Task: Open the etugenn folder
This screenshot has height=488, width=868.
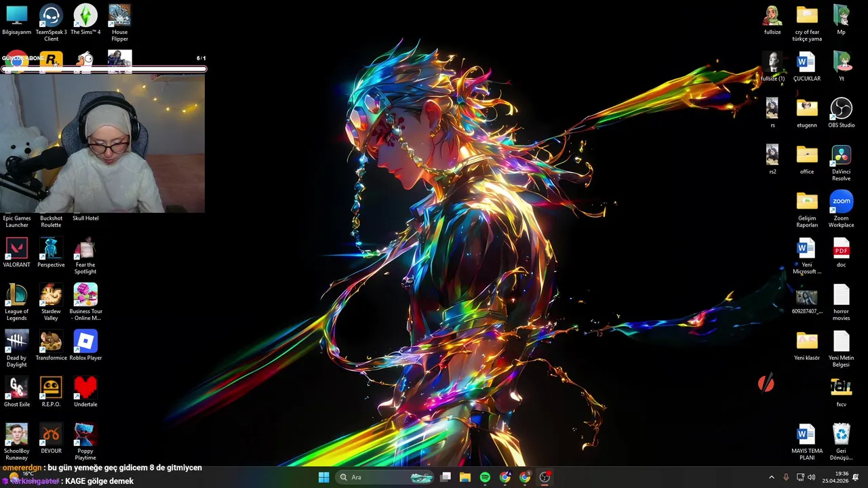Action: [807, 113]
